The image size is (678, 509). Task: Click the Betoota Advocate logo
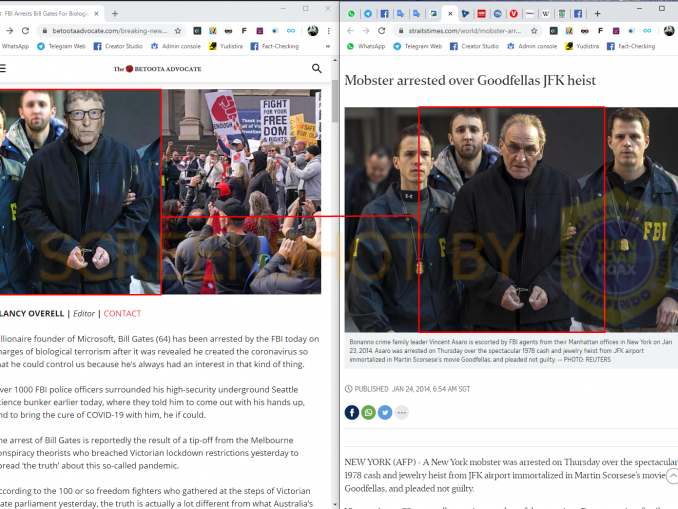tap(157, 69)
